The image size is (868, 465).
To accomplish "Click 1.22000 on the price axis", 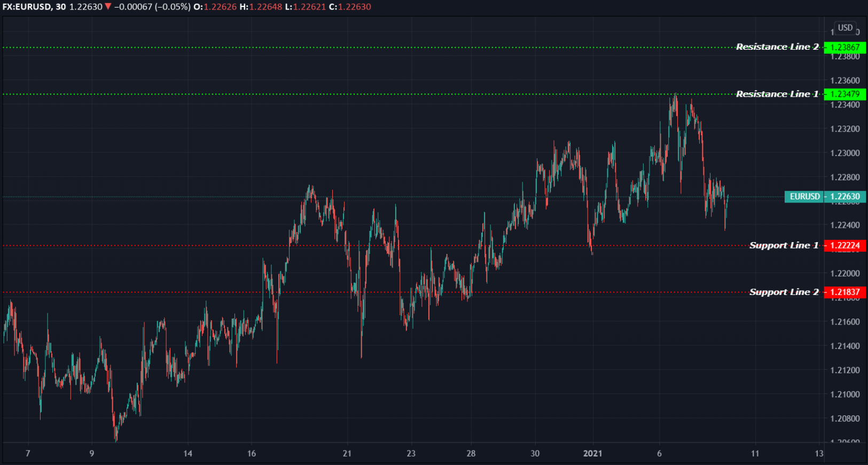I will [x=845, y=273].
